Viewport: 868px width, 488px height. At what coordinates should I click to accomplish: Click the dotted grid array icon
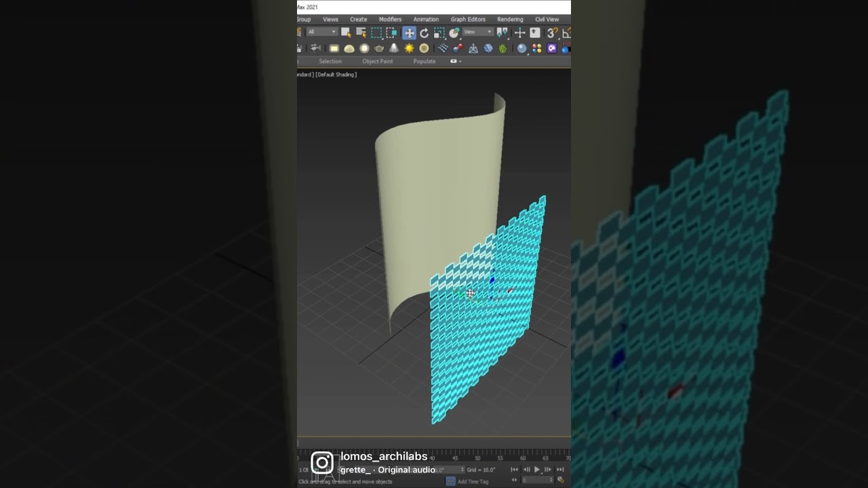[x=443, y=49]
